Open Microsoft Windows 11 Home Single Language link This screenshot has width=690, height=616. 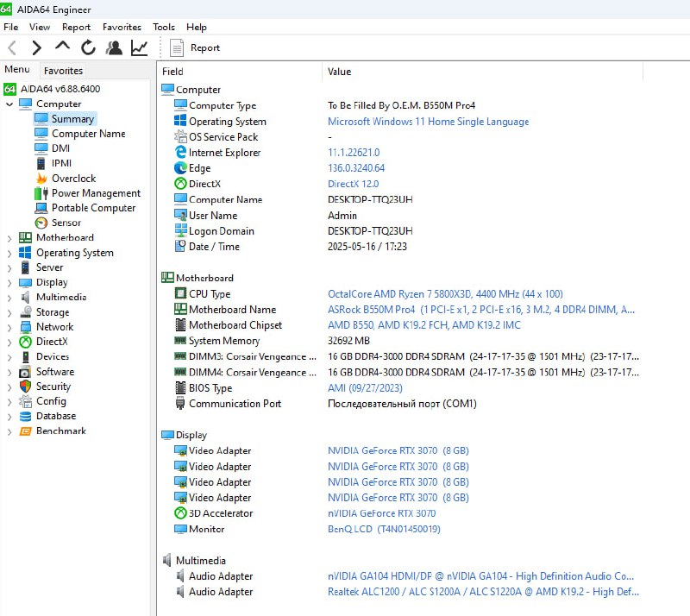pyautogui.click(x=428, y=122)
